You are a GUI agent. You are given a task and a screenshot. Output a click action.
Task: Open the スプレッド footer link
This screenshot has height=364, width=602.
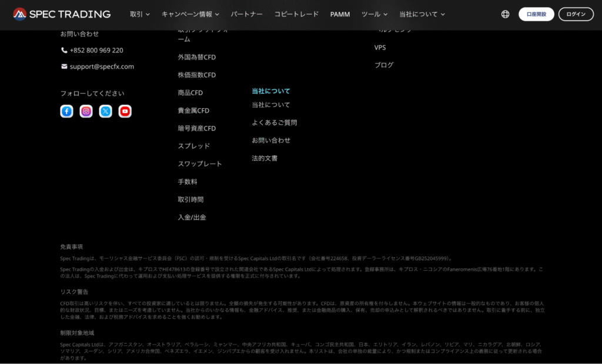194,146
